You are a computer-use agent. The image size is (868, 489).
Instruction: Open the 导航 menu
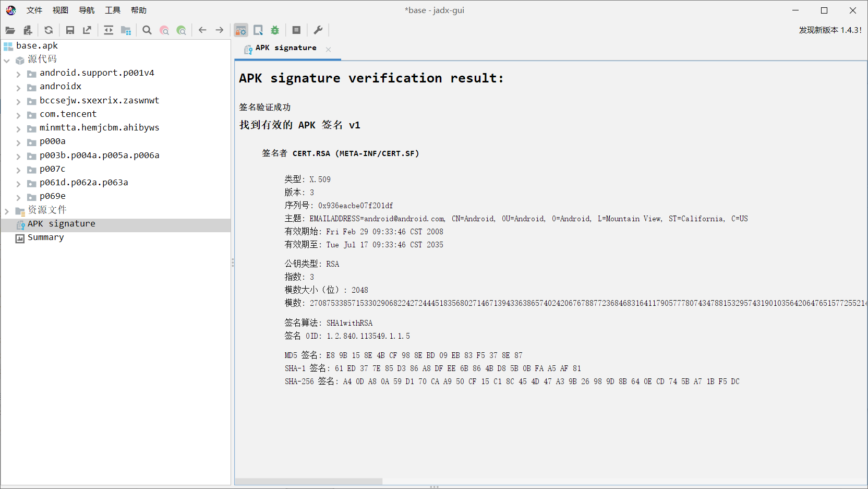(87, 10)
